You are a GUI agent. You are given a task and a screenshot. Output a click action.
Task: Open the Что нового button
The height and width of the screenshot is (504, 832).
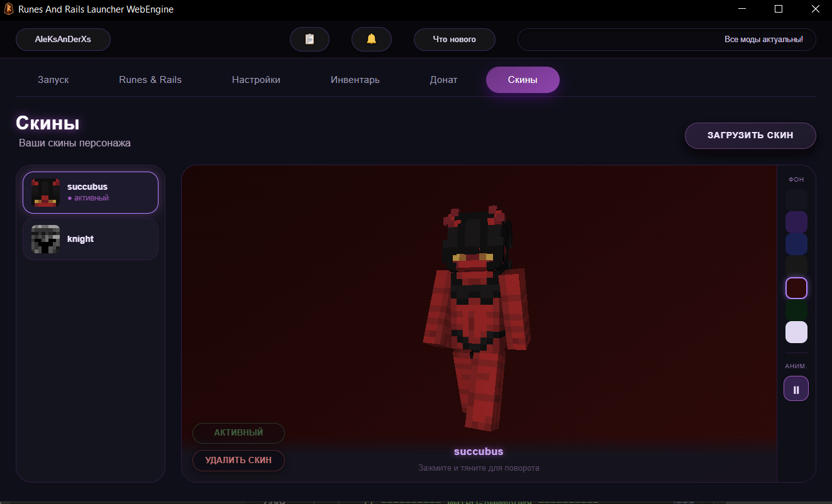(455, 39)
